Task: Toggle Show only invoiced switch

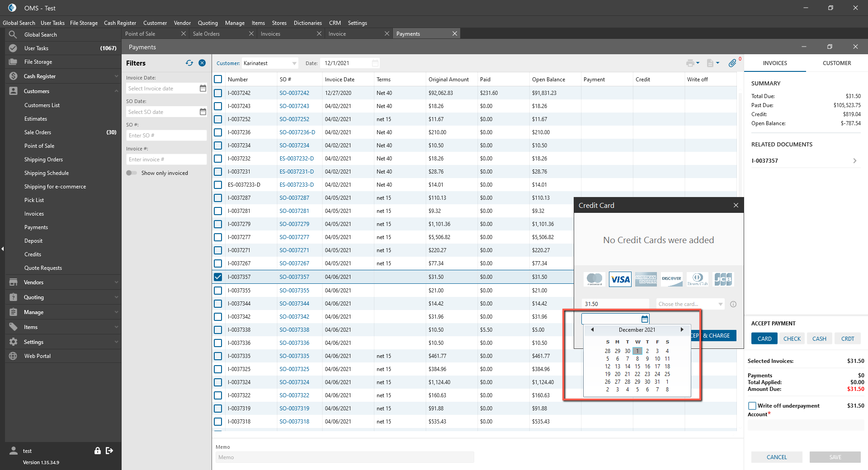Action: [x=132, y=173]
